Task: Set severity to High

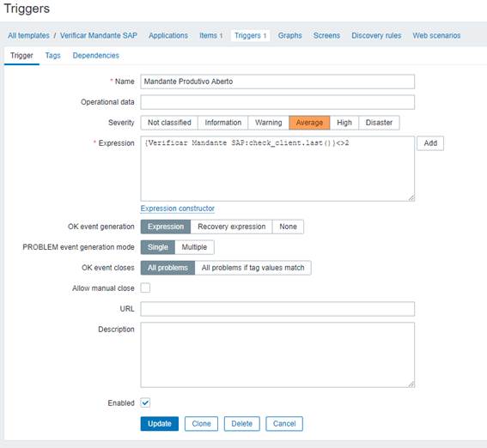Action: (344, 123)
